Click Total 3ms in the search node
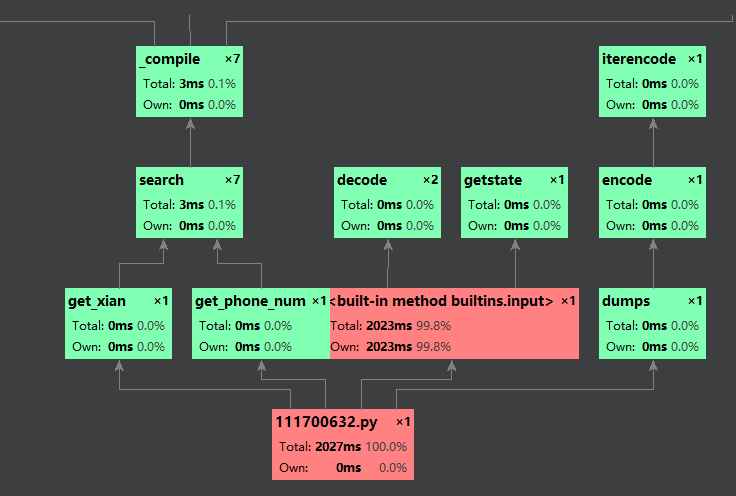Image resolution: width=736 pixels, height=496 pixels. coord(189,205)
